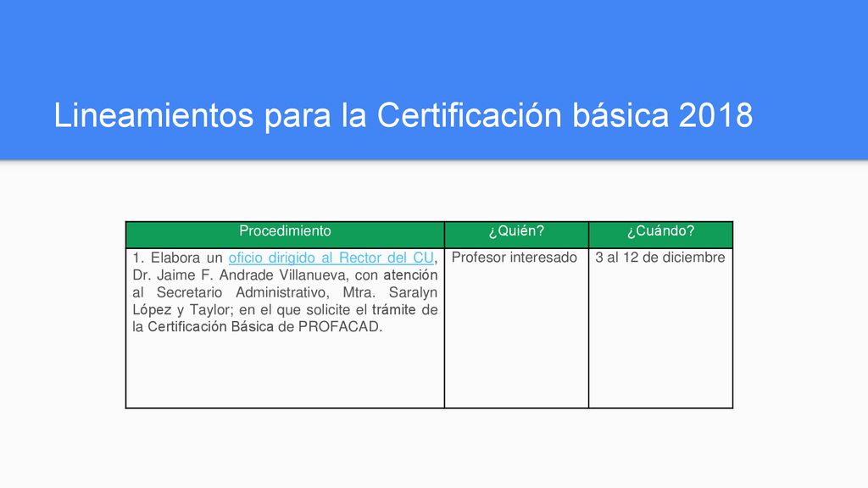The height and width of the screenshot is (488, 868).
Task: Click the 'Certificación Básica de PROFACAD' text line
Action: coord(263,326)
